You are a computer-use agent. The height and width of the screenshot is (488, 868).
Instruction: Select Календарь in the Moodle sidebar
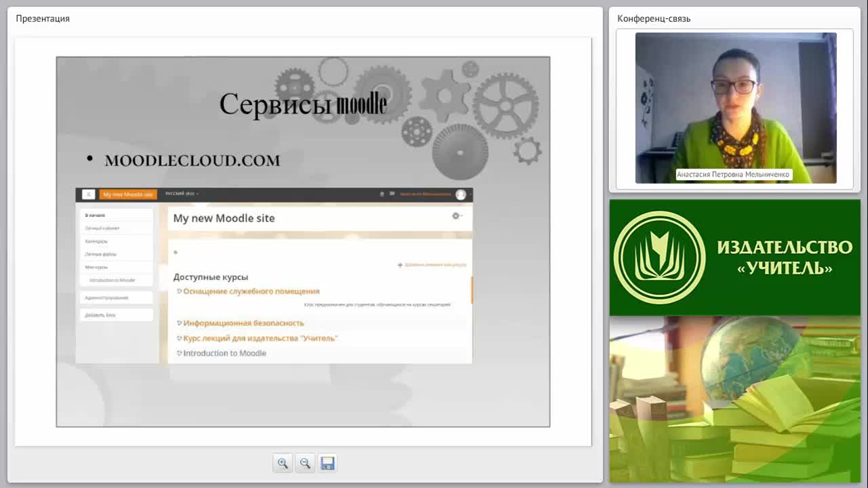(x=96, y=241)
